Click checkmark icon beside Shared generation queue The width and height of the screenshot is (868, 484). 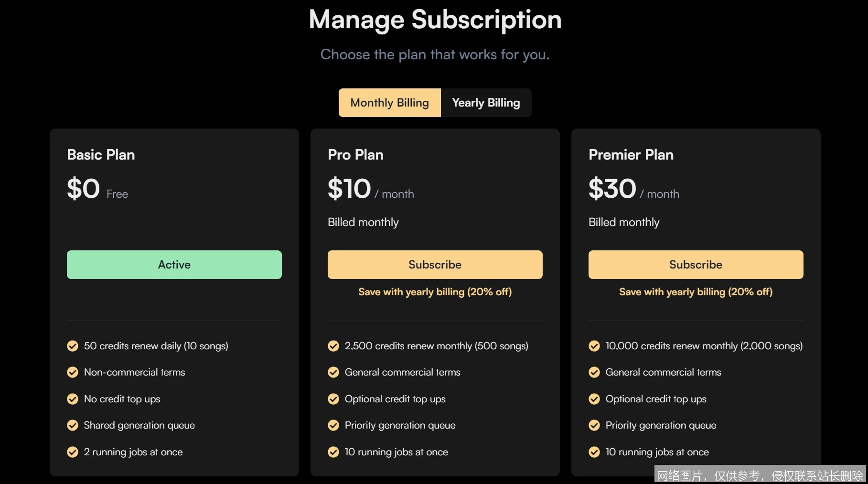(73, 425)
